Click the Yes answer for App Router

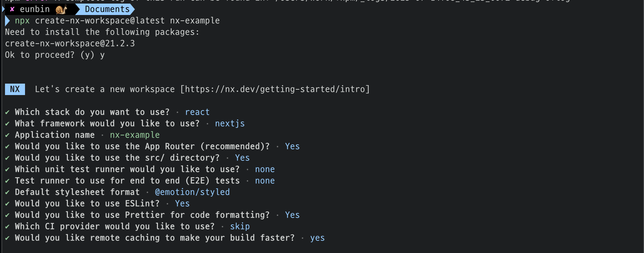292,147
